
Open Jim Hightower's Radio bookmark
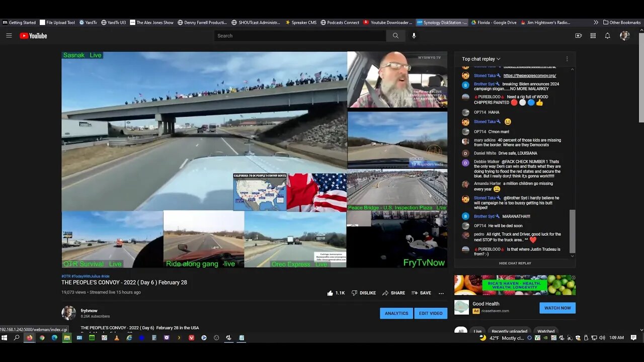(x=545, y=23)
